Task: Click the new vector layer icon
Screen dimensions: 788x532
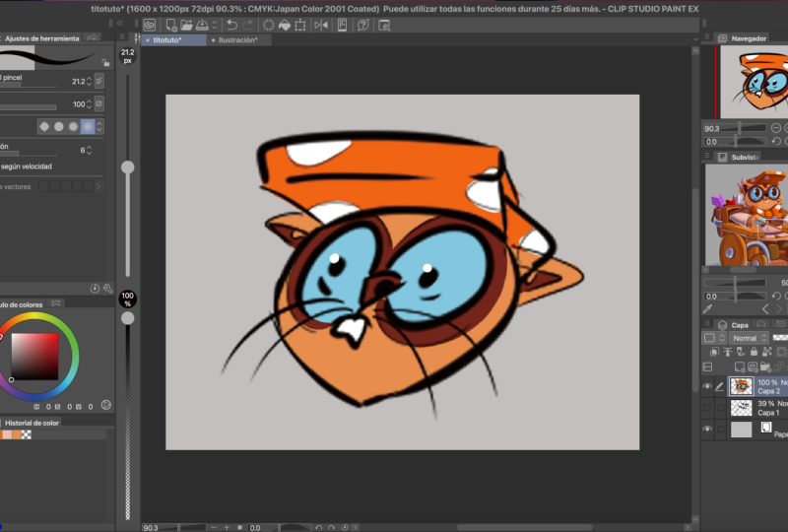Action: (x=753, y=366)
